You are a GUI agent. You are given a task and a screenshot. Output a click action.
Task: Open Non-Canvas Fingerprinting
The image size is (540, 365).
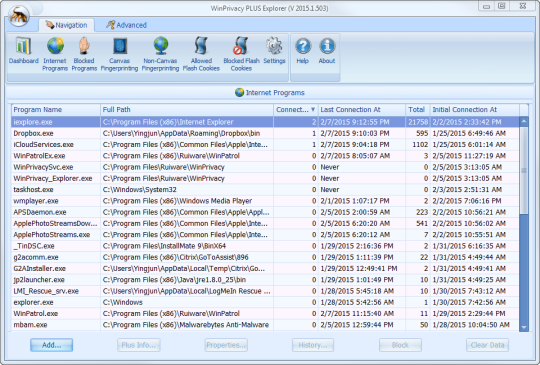(160, 54)
